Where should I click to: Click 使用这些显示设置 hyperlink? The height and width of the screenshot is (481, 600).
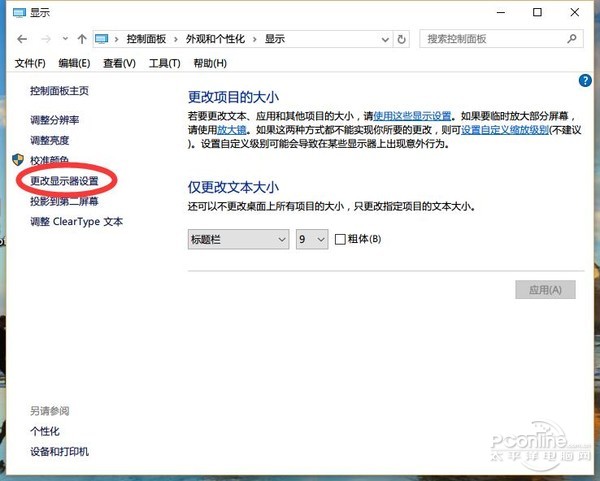click(x=412, y=116)
